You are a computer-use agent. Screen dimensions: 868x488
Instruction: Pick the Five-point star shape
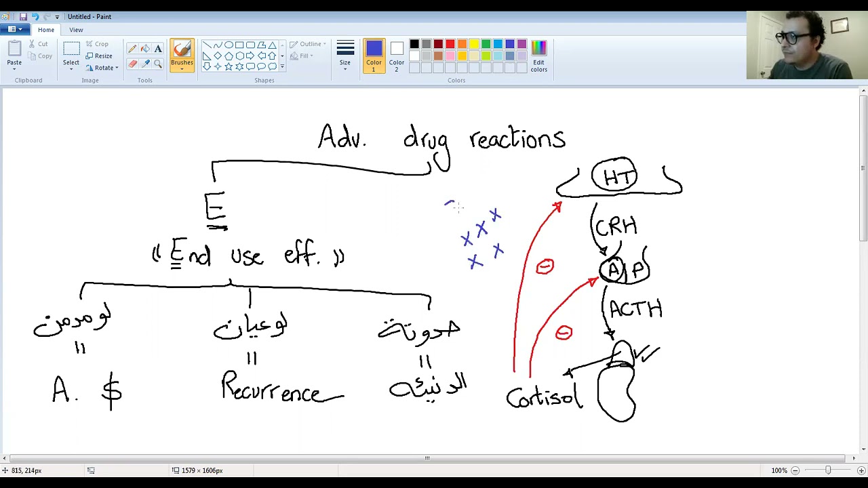point(229,66)
